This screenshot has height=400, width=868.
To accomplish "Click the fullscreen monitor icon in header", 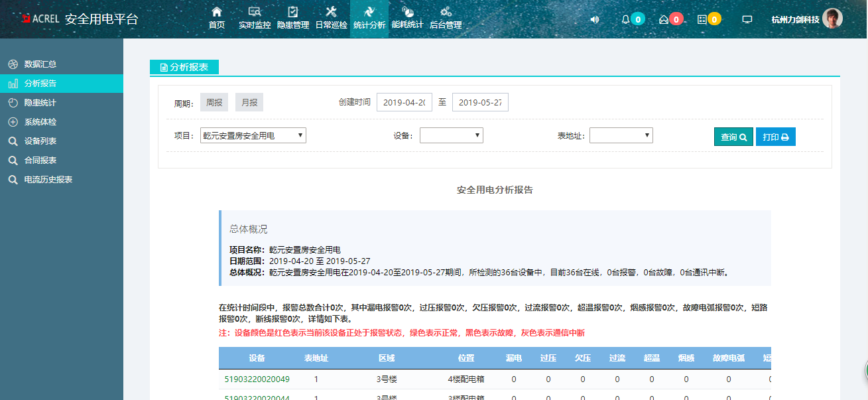I will 747,19.
